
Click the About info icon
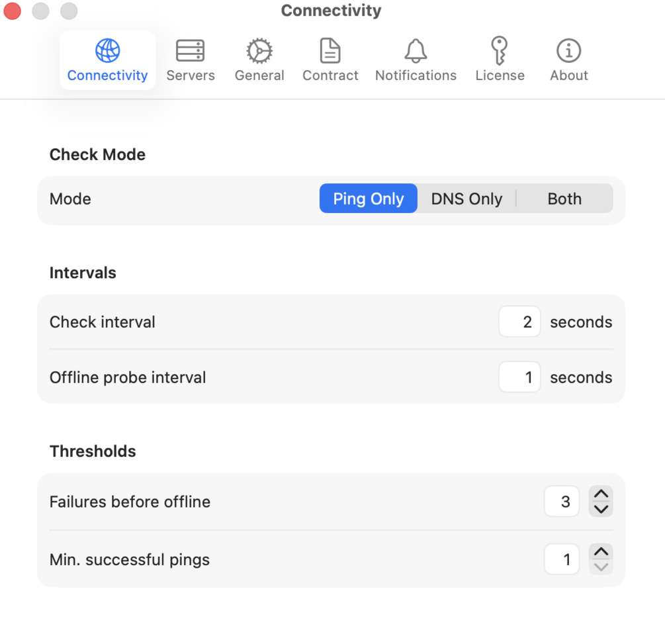tap(568, 50)
